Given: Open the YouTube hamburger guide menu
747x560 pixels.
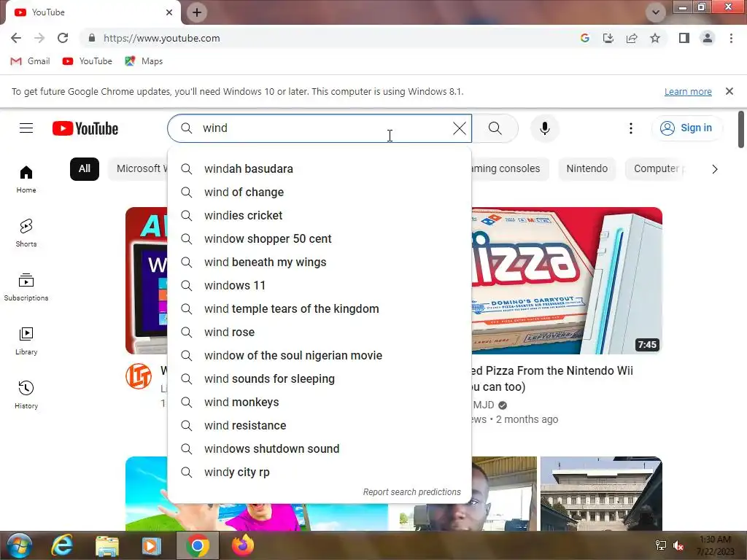Looking at the screenshot, I should [x=26, y=128].
